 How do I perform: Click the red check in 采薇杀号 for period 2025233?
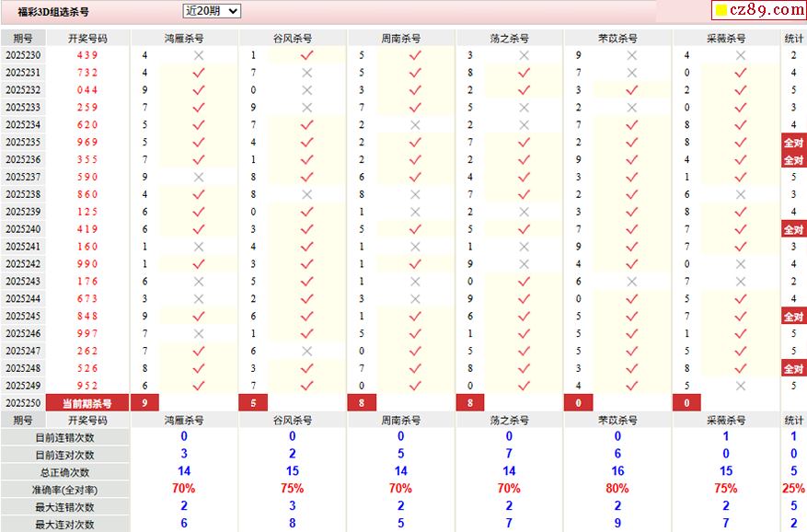click(x=741, y=108)
